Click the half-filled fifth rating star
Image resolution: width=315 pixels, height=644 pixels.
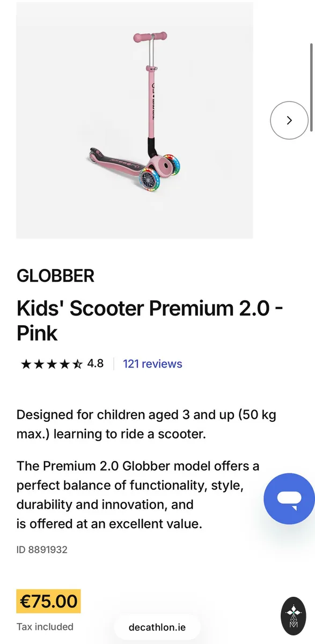(x=77, y=364)
